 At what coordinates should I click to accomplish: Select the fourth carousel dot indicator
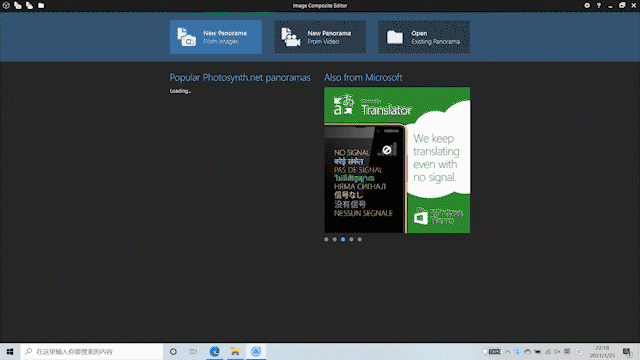pos(351,239)
